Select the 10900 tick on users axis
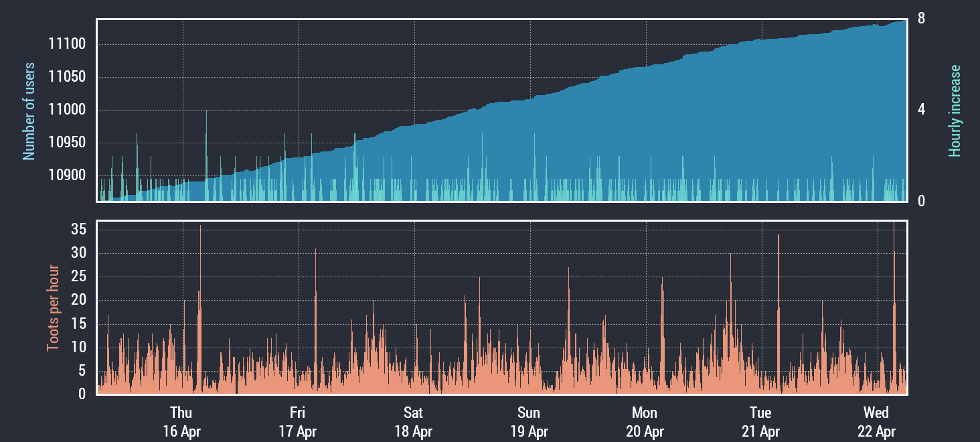Screen dimensions: 980x442 tap(67, 175)
